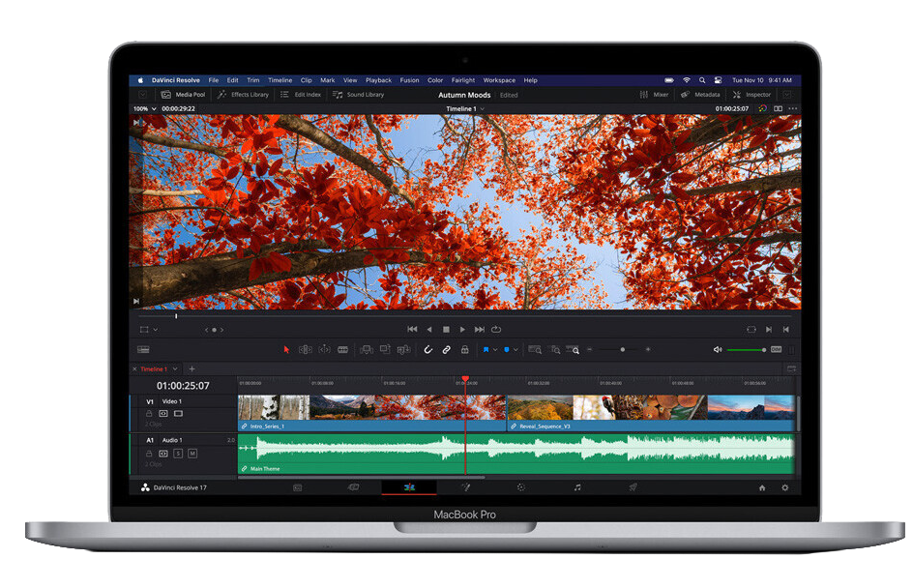Solo the Audio 1 track
Viewport: 913px width, 588px height.
pyautogui.click(x=178, y=453)
